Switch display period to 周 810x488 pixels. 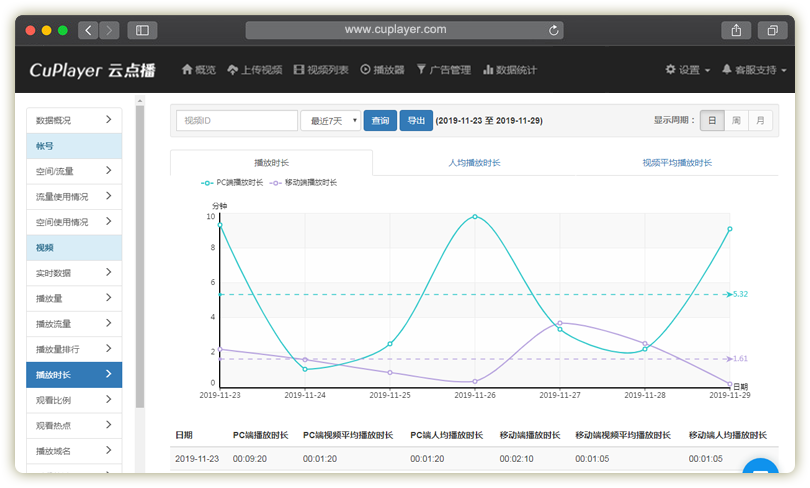pyautogui.click(x=736, y=120)
